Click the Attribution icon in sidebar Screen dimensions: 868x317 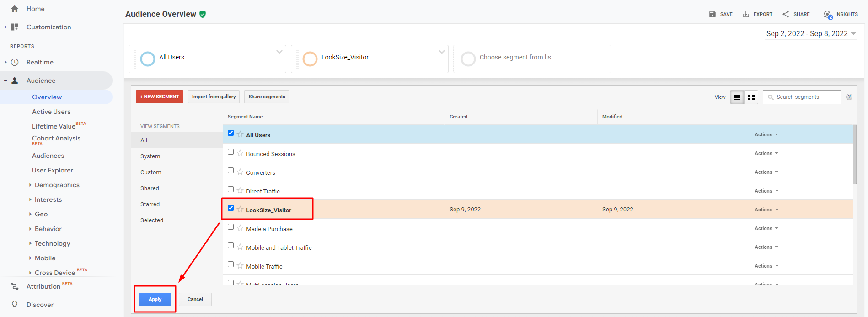coord(15,286)
